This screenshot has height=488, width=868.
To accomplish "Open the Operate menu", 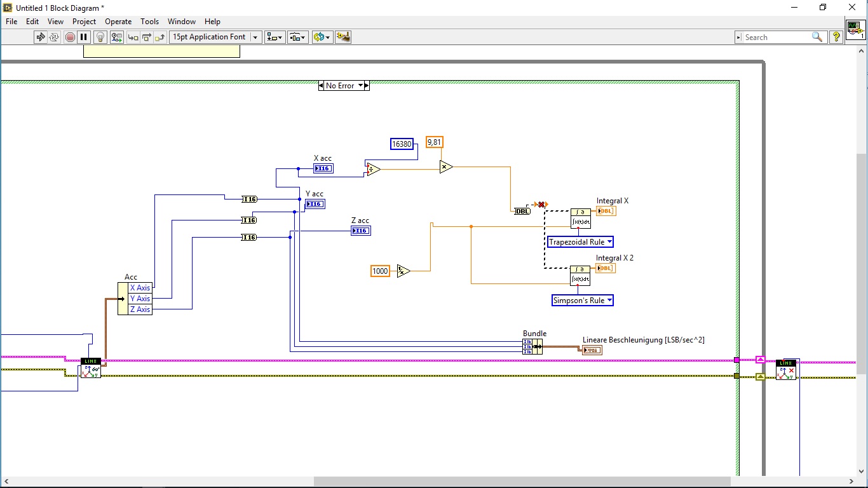I will click(118, 22).
